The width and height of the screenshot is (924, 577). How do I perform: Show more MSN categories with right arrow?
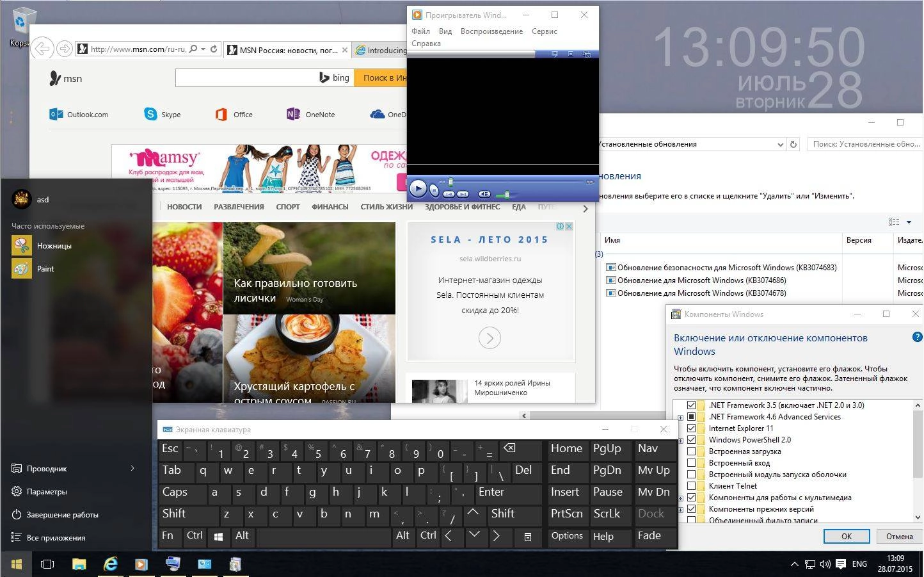pyautogui.click(x=585, y=208)
